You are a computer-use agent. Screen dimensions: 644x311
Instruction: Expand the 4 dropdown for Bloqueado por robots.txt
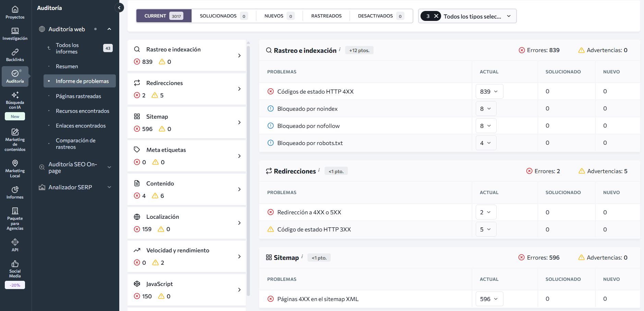point(486,143)
